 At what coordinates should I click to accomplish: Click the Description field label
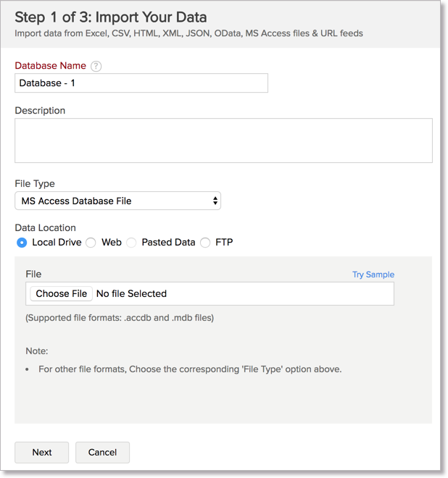pos(40,111)
